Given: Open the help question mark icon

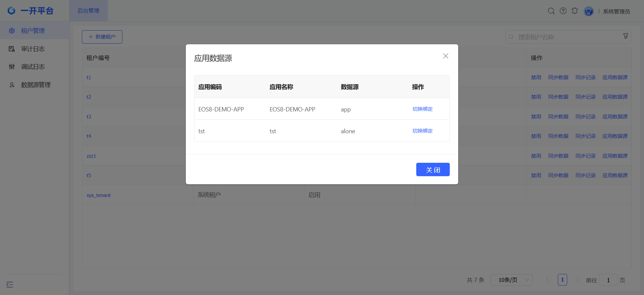Looking at the screenshot, I should tap(563, 11).
